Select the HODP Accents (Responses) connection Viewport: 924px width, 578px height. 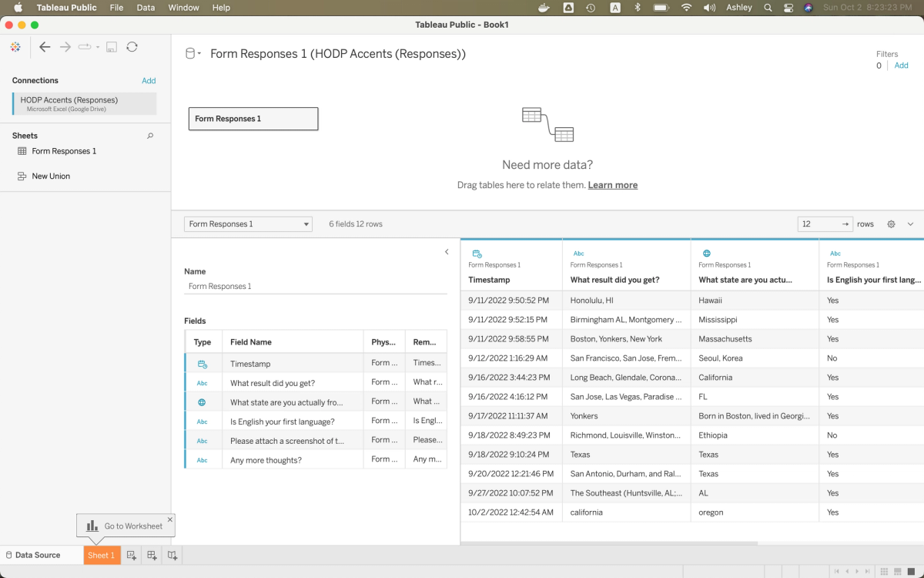(85, 104)
